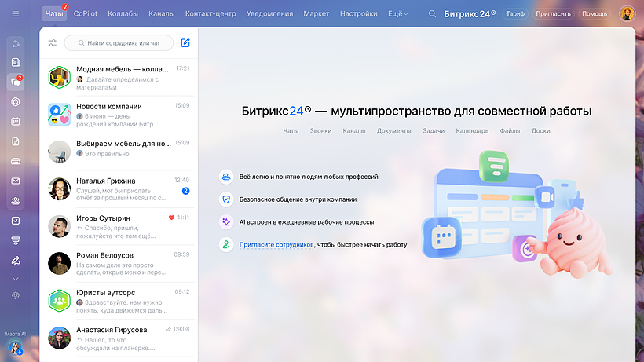Screen dimensions: 644x362
Task: Open the Контакт-центр tab
Action: (x=210, y=14)
